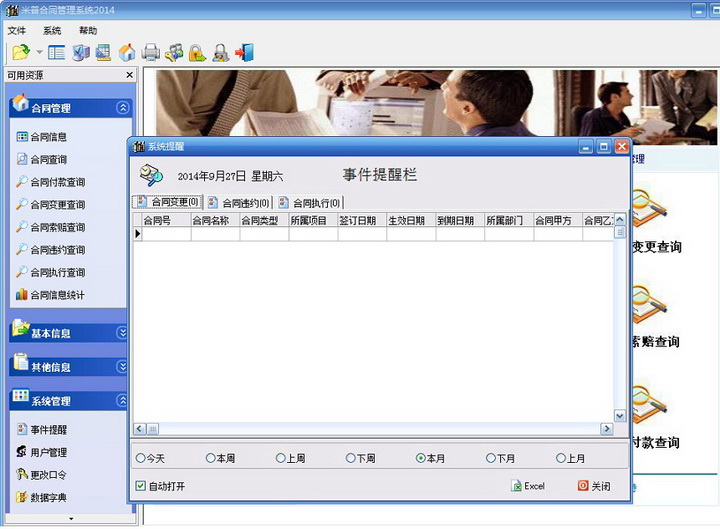Click the 到期日期 column header

pos(460,220)
